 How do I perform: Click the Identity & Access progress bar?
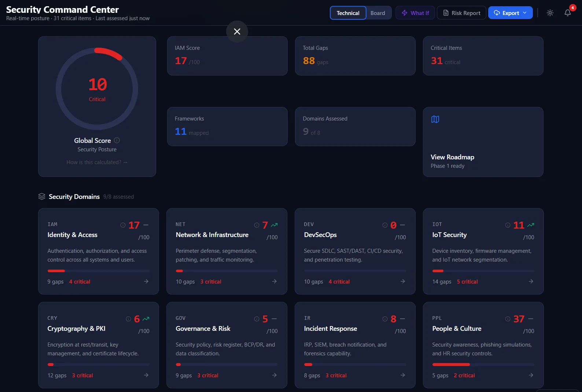click(99, 271)
